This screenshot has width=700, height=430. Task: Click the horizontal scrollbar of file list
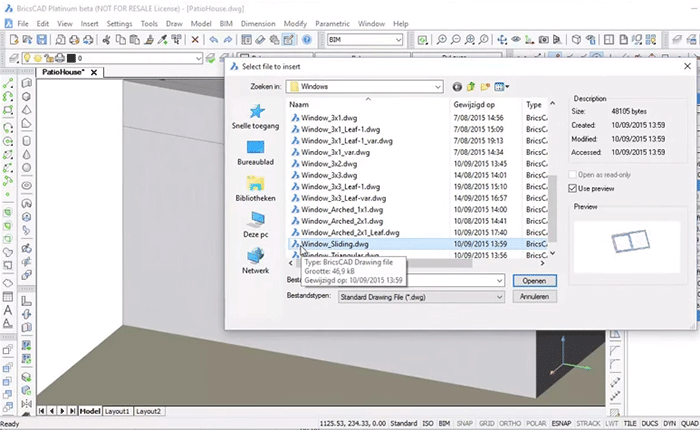click(384, 263)
